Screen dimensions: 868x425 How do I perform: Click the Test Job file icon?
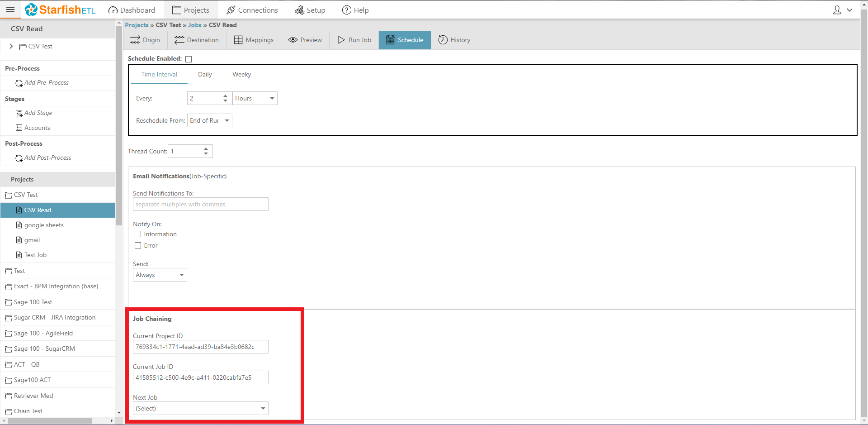coord(19,255)
